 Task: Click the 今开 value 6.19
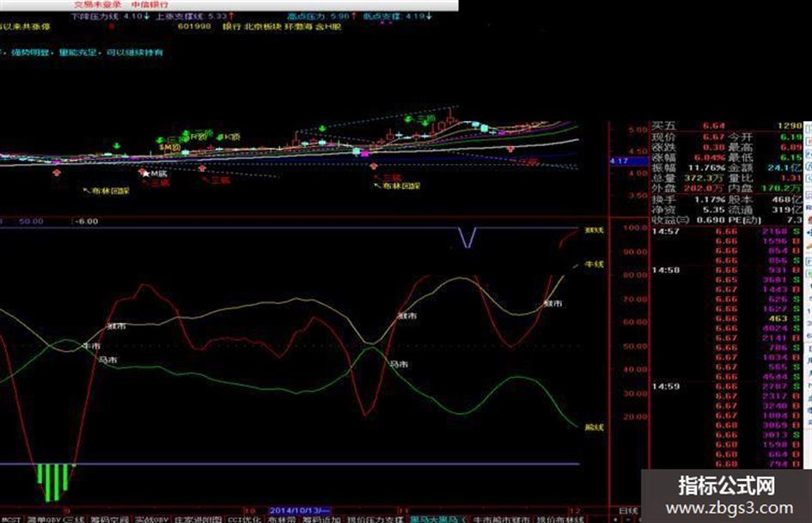[791, 137]
